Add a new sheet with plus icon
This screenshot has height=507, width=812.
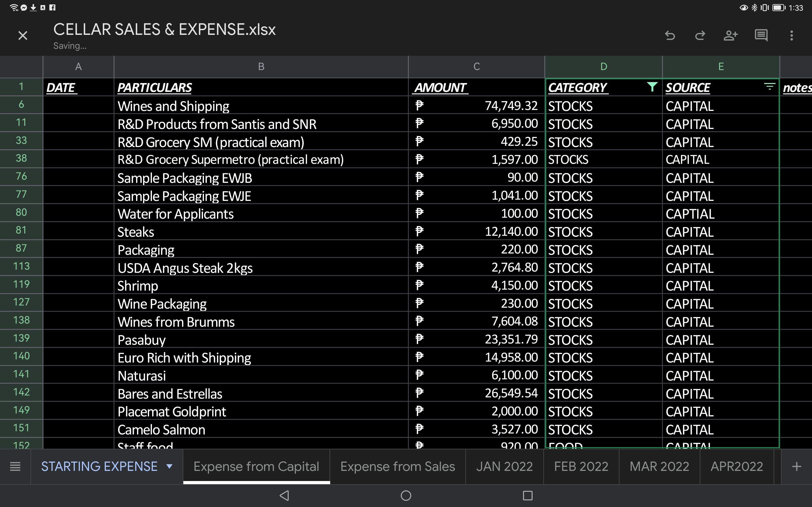coord(796,466)
